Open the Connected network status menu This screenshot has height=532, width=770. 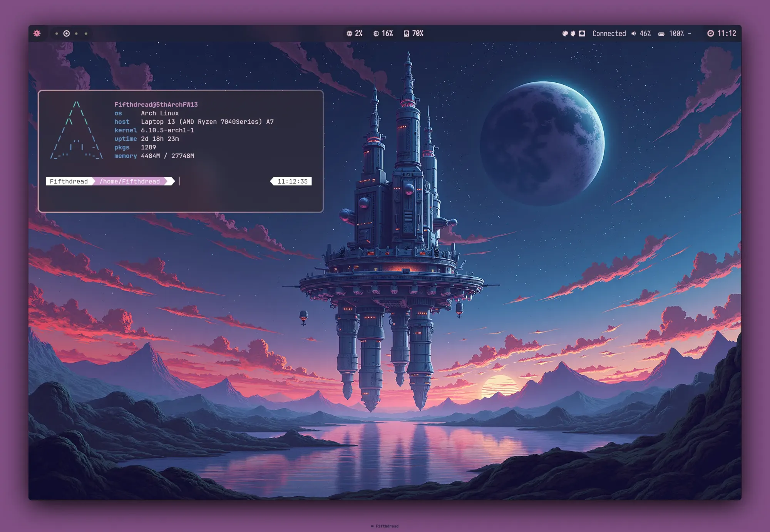[609, 33]
